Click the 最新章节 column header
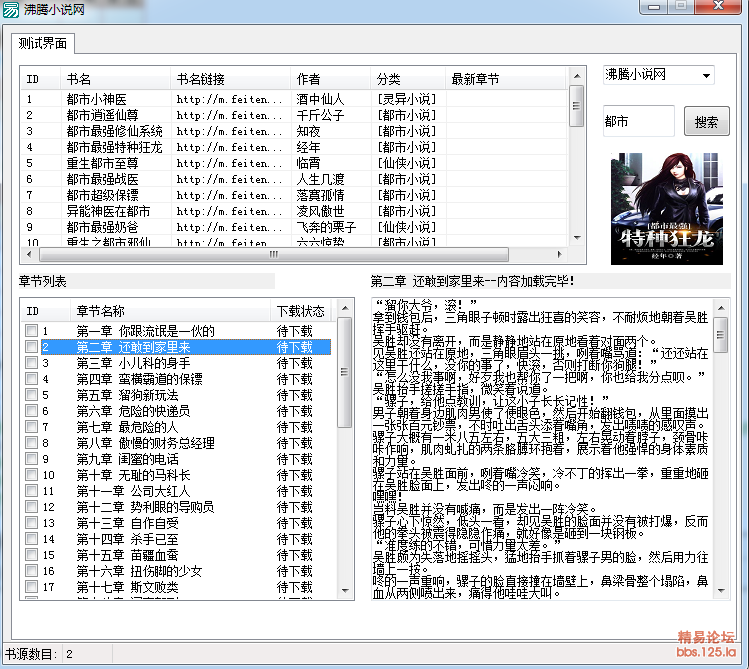Image resolution: width=749 pixels, height=669 pixels. tap(505, 79)
